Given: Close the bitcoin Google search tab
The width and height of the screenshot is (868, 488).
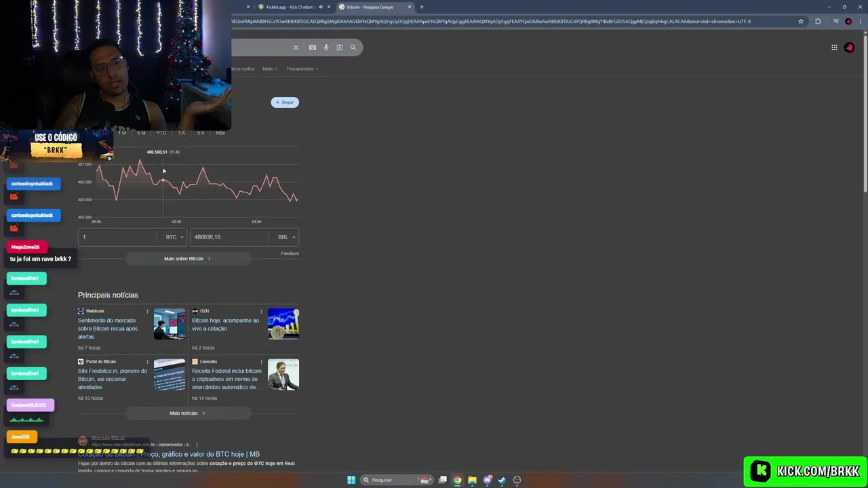Looking at the screenshot, I should [x=410, y=7].
